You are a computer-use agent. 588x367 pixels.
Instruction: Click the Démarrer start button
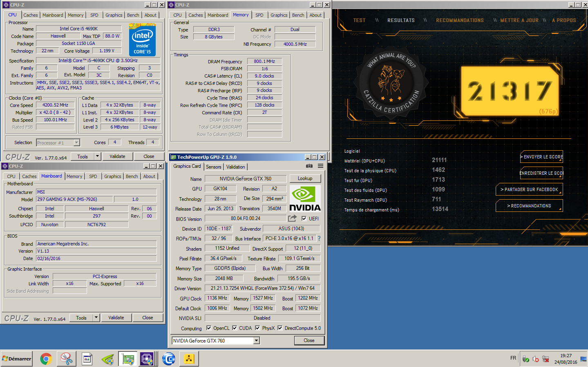click(x=17, y=359)
